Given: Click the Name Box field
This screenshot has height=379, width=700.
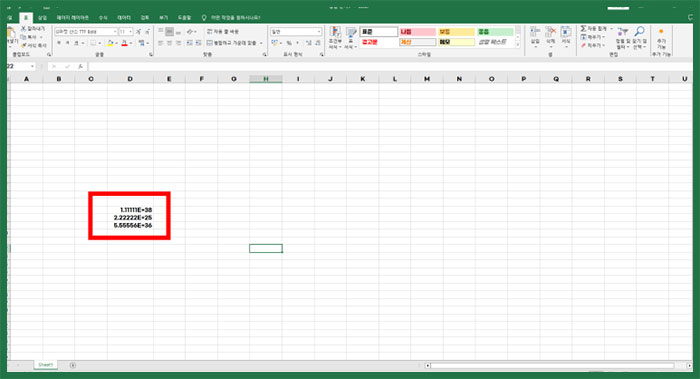Looking at the screenshot, I should (21, 66).
